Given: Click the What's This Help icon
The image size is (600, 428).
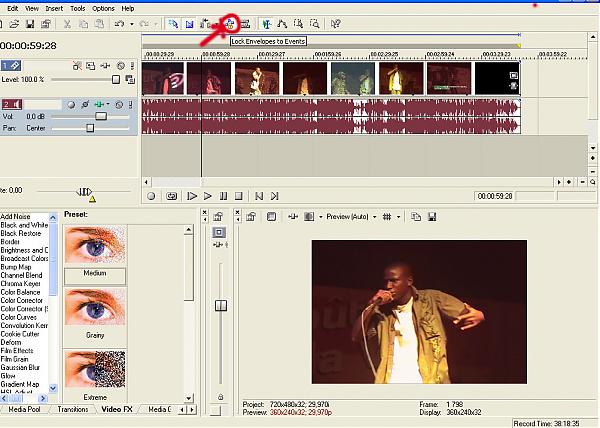Looking at the screenshot, I should [336, 24].
